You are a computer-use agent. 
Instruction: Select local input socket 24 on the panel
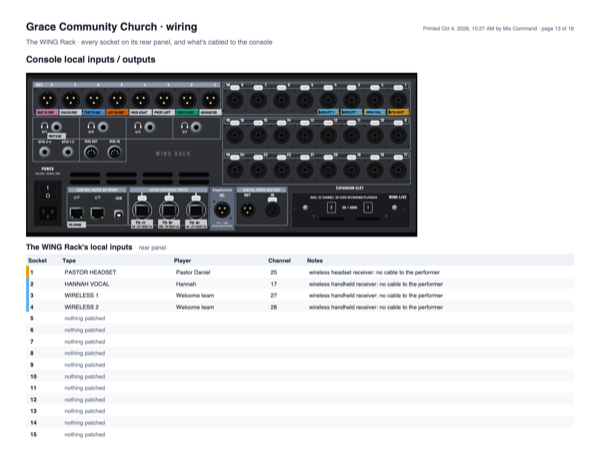click(235, 170)
